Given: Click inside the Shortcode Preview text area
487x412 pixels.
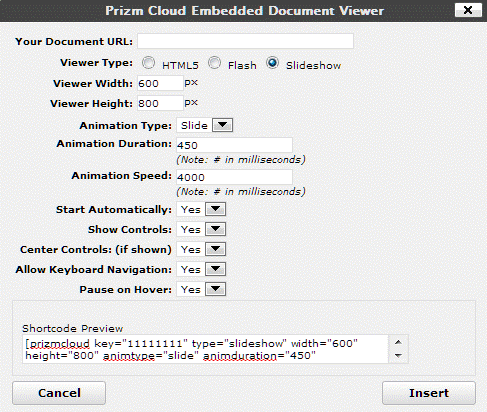Looking at the screenshot, I should (x=205, y=349).
